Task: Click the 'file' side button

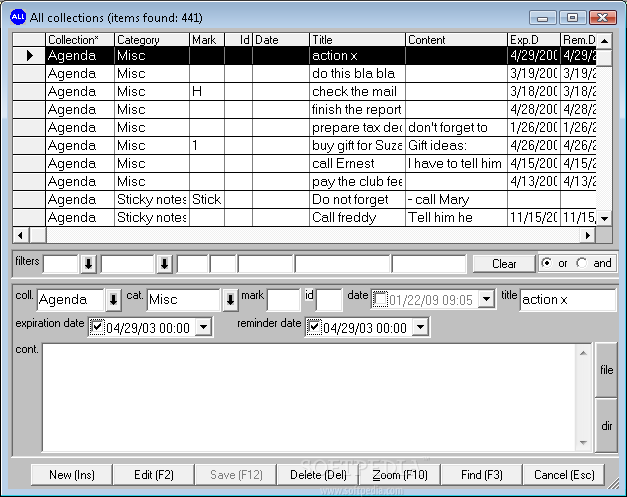Action: tap(606, 370)
